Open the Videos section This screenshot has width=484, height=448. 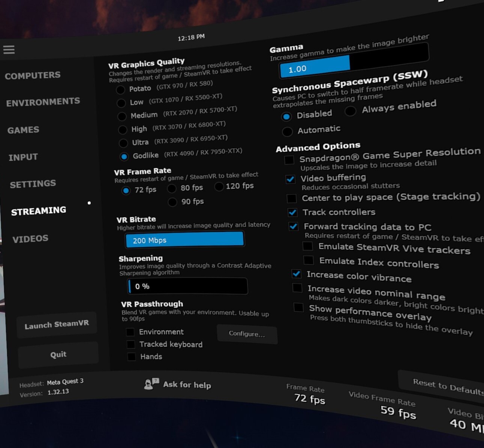coord(30,239)
